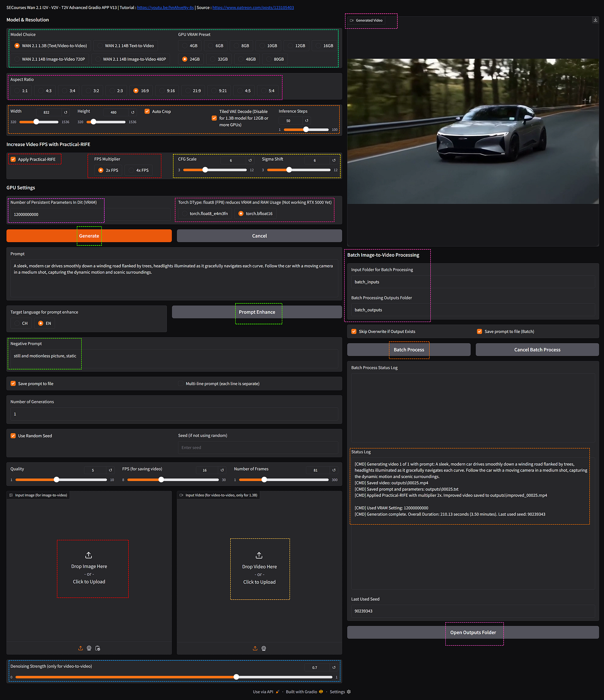Choose the 1:1 aspect ratio
Viewport: 604px width, 700px height.
click(x=21, y=91)
